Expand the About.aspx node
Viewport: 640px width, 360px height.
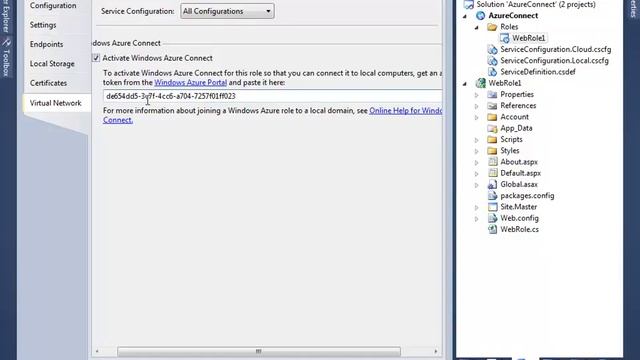click(476, 162)
